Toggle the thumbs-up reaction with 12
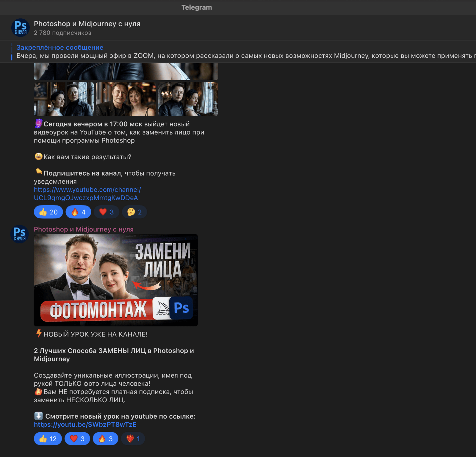Image resolution: width=476 pixels, height=457 pixels. (x=48, y=439)
